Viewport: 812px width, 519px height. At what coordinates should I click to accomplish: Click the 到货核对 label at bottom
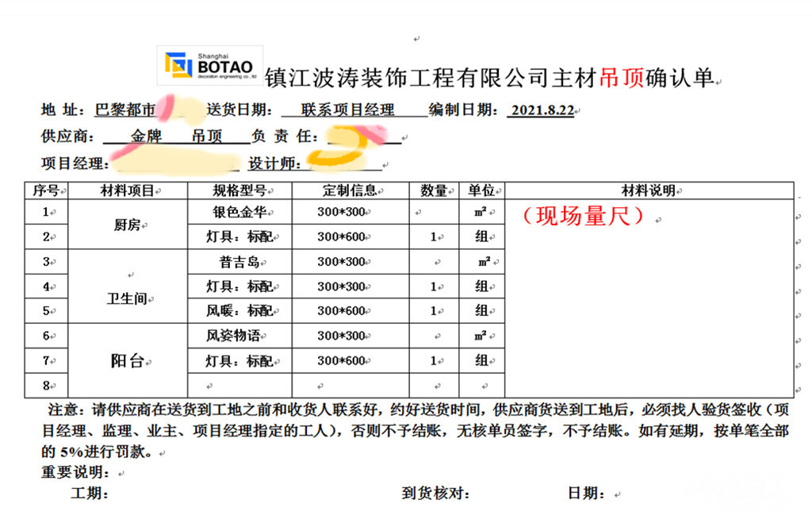(436, 494)
